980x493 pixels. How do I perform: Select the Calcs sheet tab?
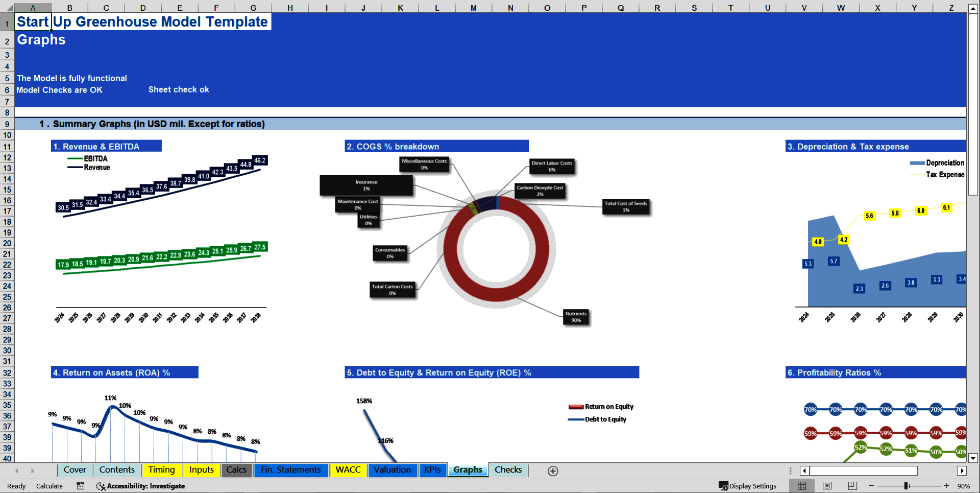(236, 470)
